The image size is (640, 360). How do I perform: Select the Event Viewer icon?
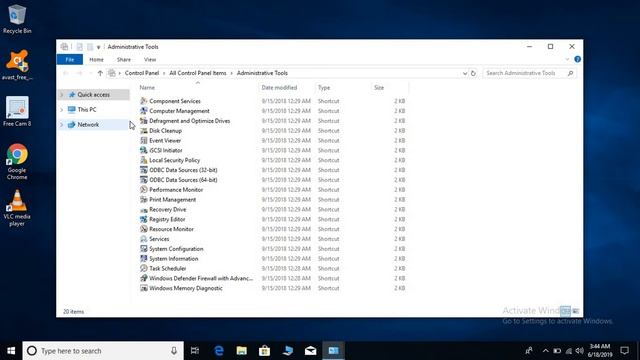click(x=144, y=140)
